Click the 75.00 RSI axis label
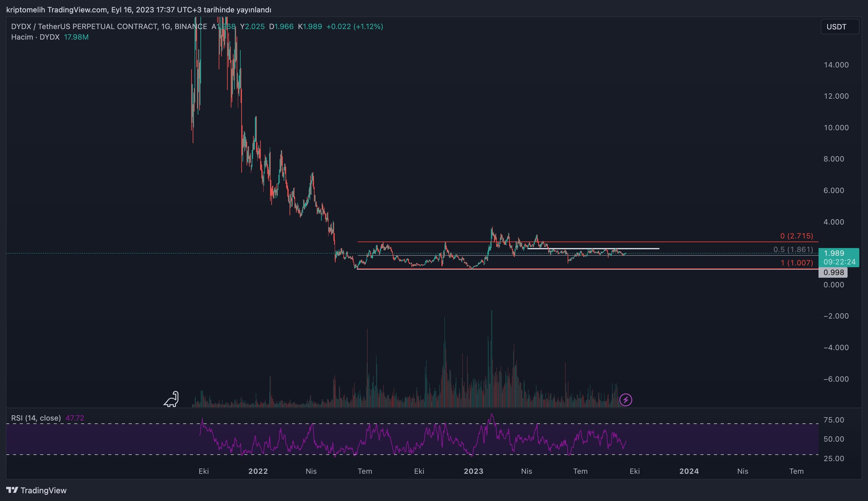Image resolution: width=868 pixels, height=501 pixels. [834, 420]
